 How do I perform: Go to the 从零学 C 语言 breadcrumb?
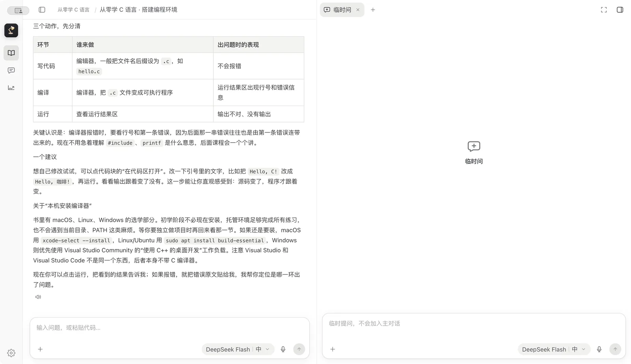coord(73,10)
